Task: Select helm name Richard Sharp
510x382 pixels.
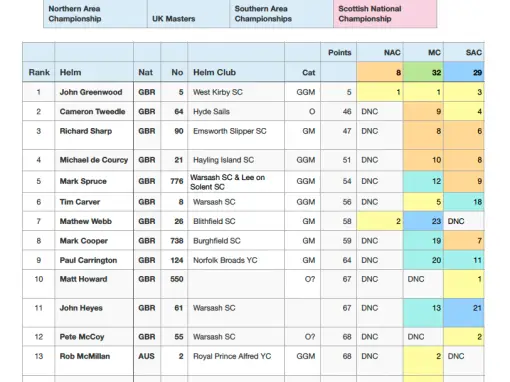Action: (x=86, y=131)
